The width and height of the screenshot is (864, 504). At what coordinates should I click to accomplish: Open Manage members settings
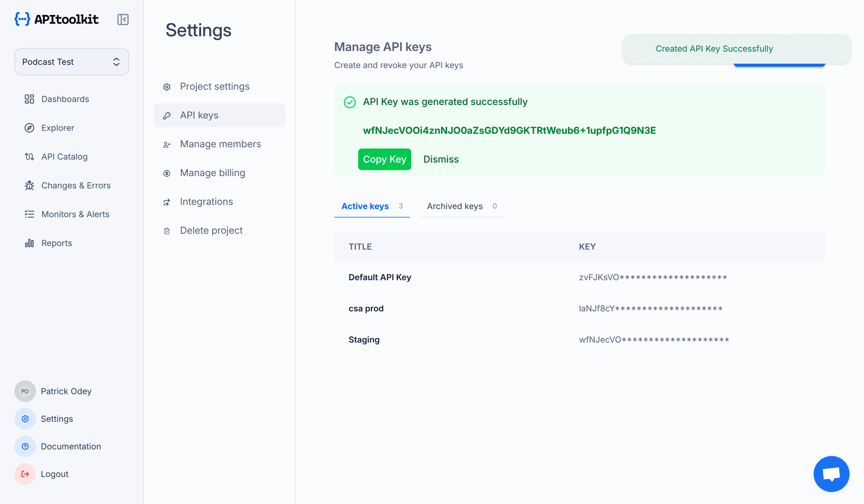(220, 144)
